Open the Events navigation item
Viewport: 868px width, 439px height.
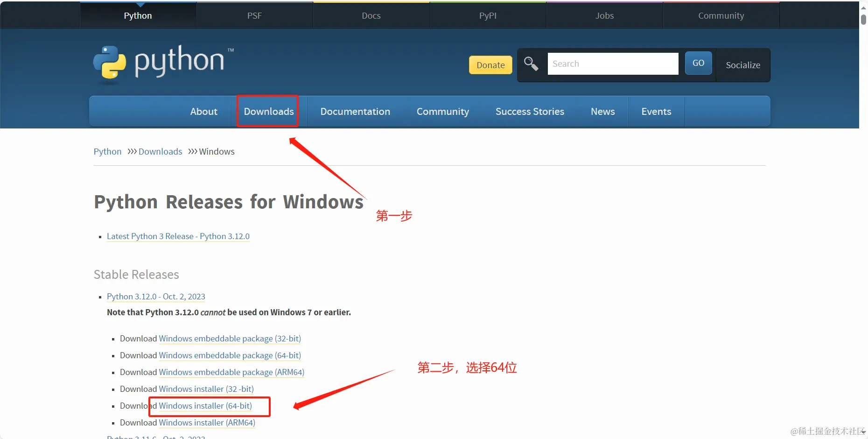(656, 111)
